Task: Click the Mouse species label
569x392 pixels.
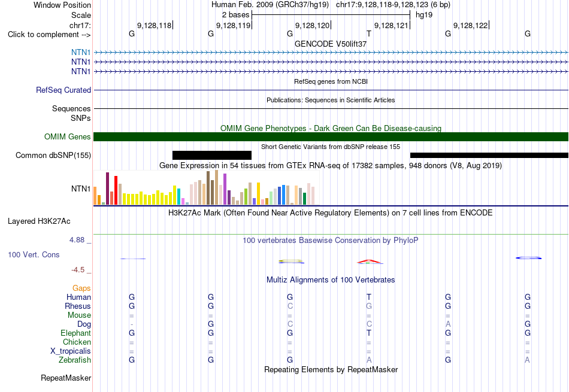Action: (79, 315)
